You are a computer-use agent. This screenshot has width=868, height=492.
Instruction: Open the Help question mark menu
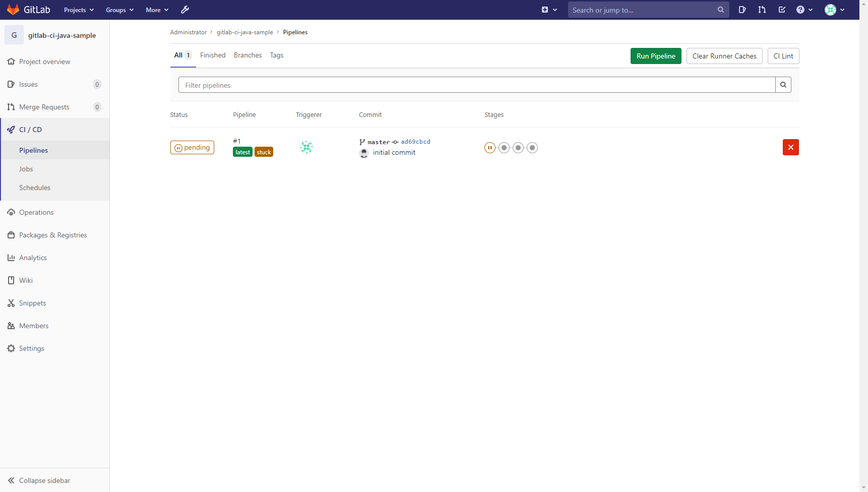(x=804, y=10)
